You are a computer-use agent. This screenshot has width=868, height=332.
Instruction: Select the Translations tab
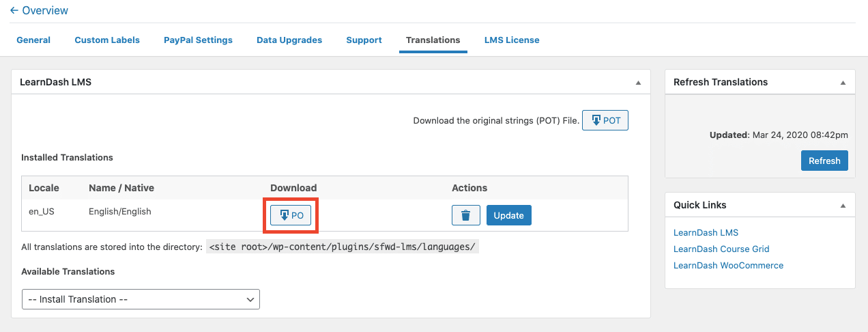pos(433,40)
